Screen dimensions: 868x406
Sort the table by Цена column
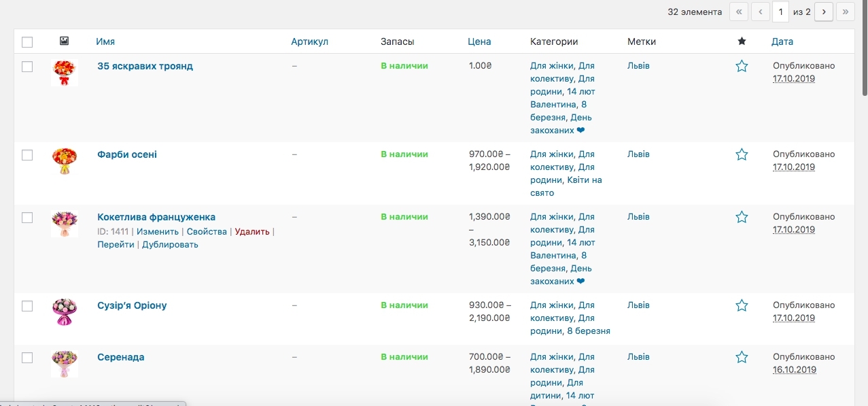pos(479,41)
